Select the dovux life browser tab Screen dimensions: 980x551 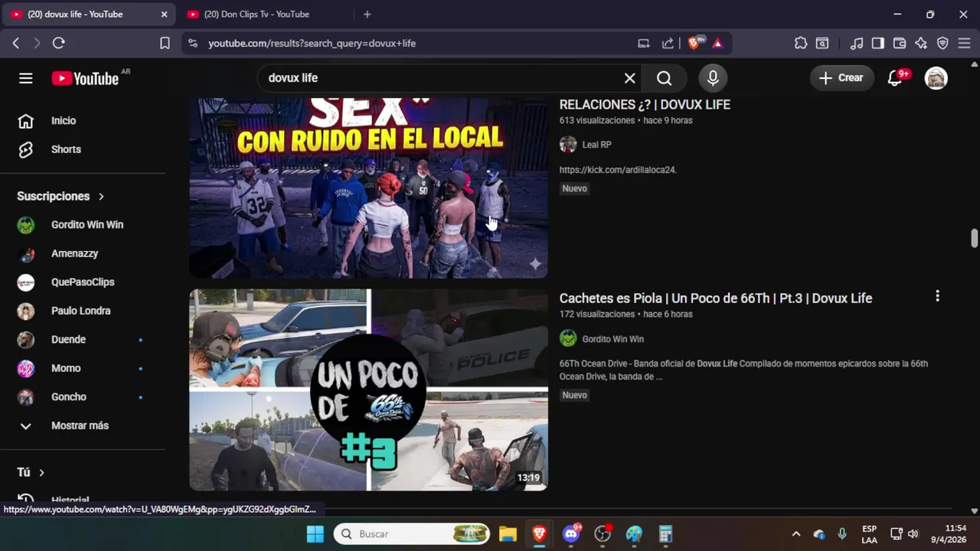tap(75, 15)
